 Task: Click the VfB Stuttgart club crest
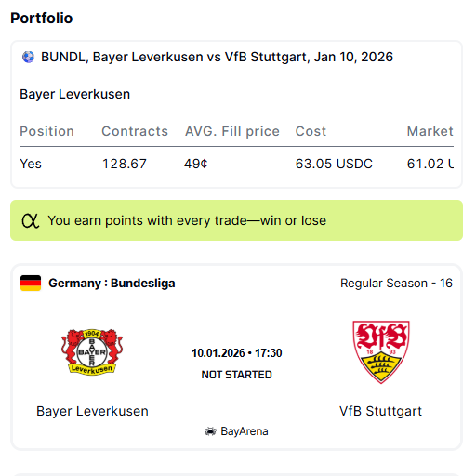(x=381, y=352)
